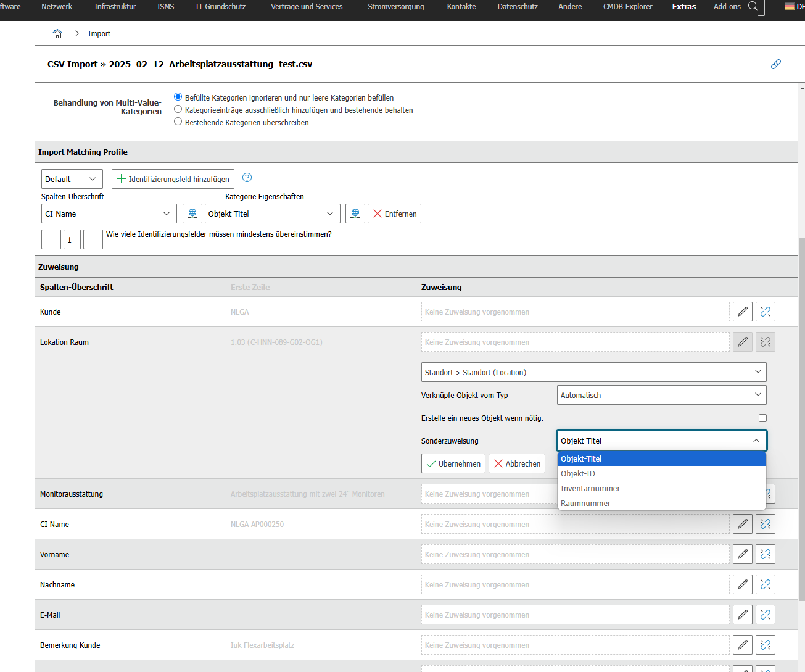Select 'Befüllte Kategorien ignorieren' option
Viewport: 805px width, 672px height.
pos(178,97)
